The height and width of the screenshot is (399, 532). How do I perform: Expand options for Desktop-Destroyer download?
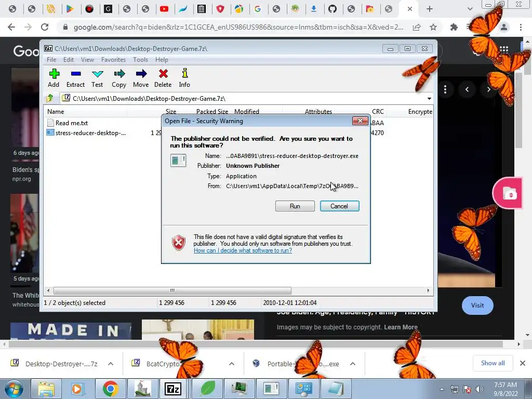(x=111, y=364)
